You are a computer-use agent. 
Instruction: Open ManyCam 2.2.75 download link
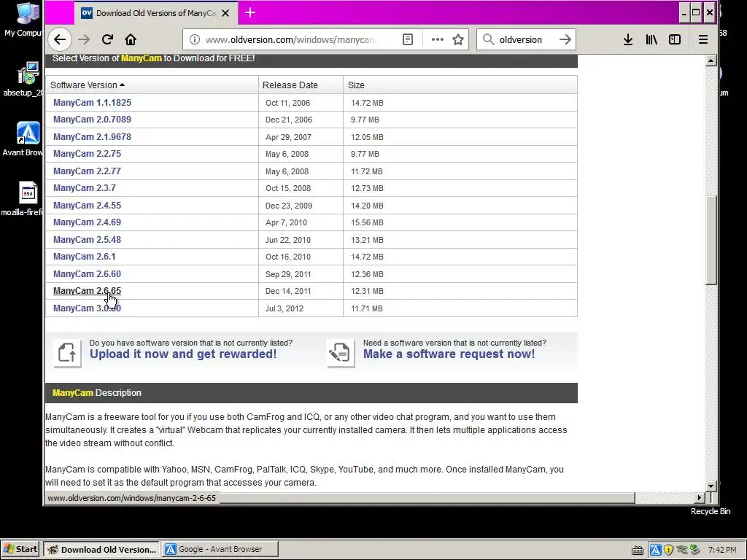click(88, 154)
